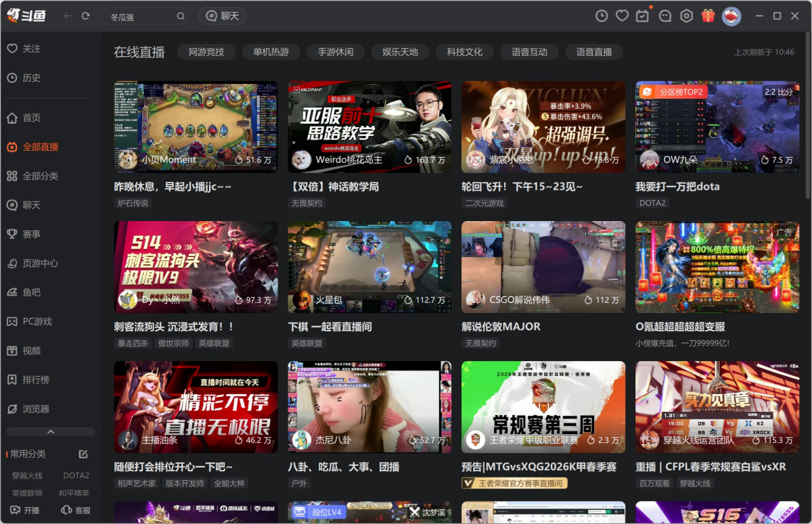812x524 pixels.
Task: Click the 开播 start streaming button
Action: (x=24, y=510)
